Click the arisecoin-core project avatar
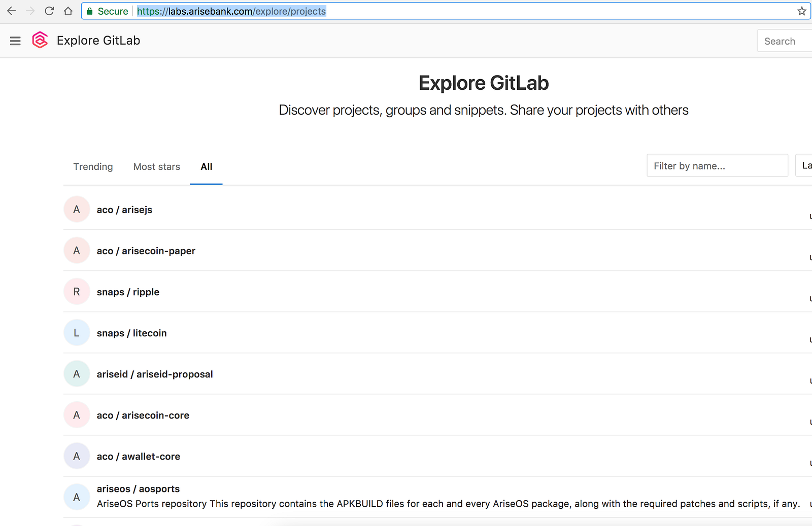Viewport: 812px width, 526px height. tap(77, 415)
